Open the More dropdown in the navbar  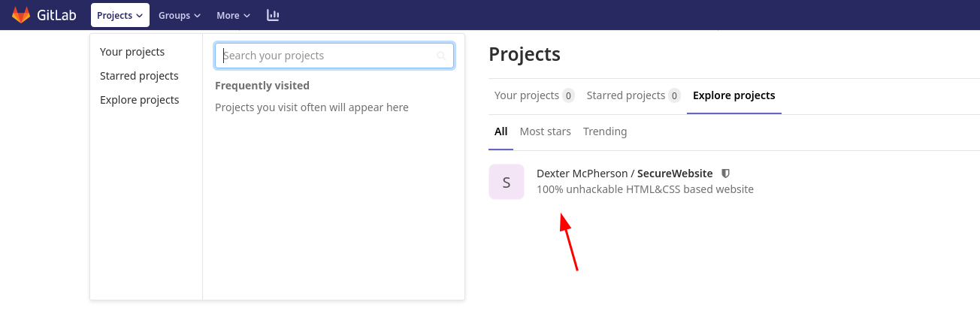[x=233, y=15]
